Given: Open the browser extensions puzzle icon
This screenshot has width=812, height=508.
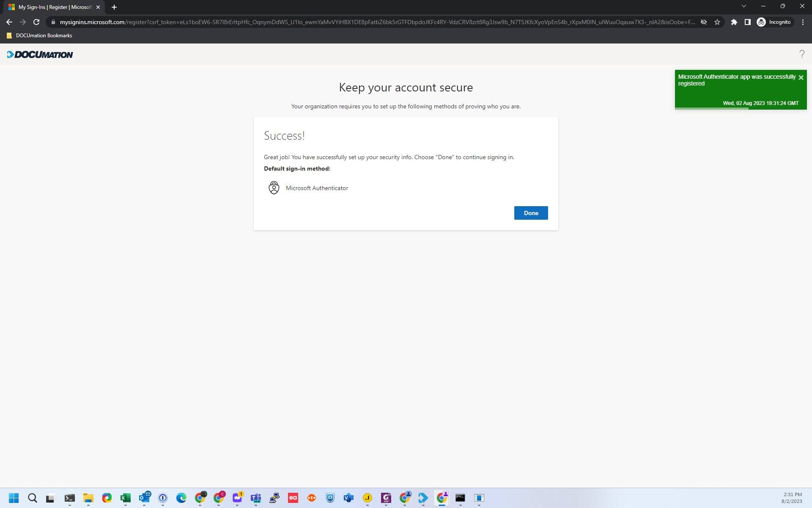Looking at the screenshot, I should (x=734, y=22).
